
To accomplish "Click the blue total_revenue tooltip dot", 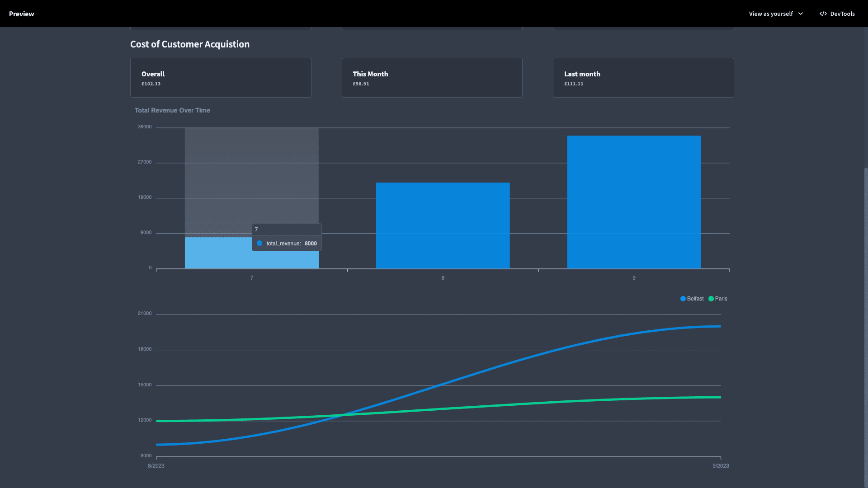I will [x=259, y=243].
